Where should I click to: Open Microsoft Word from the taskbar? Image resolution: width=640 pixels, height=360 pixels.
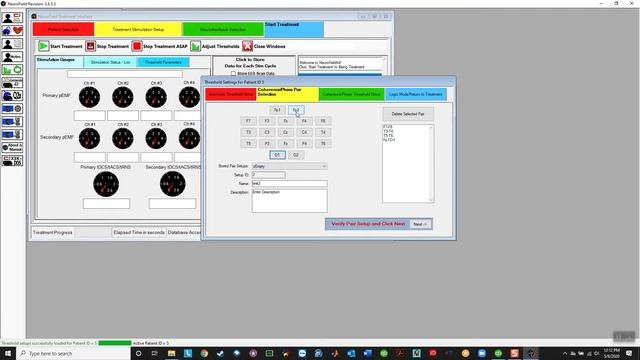(x=367, y=353)
